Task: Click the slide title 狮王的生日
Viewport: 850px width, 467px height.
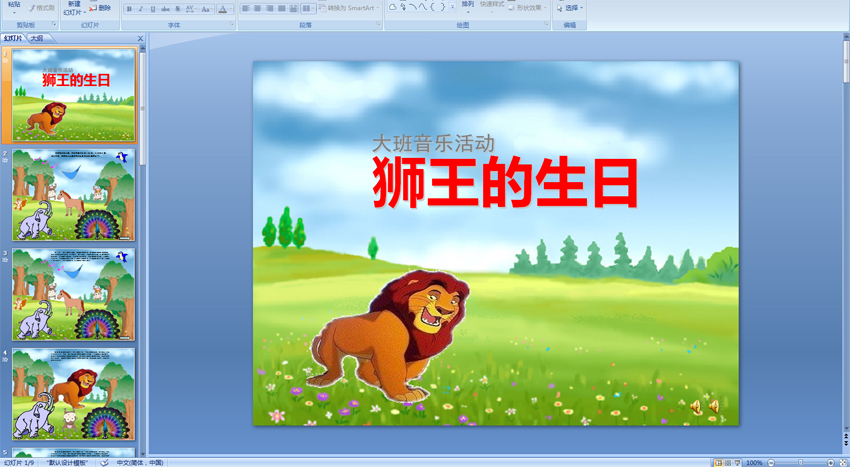Action: pos(505,183)
